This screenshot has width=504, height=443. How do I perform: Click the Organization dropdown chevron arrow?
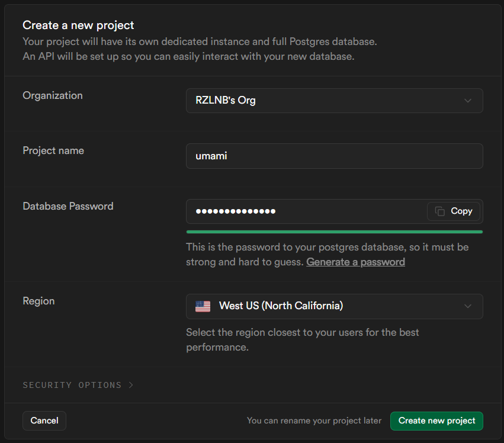tap(468, 101)
